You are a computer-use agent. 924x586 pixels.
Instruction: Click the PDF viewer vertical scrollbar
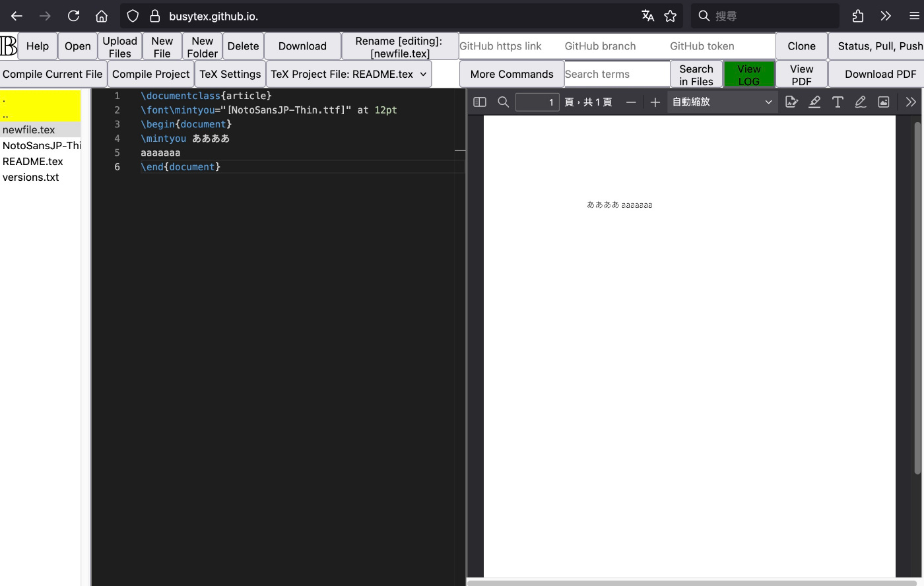pyautogui.click(x=917, y=298)
